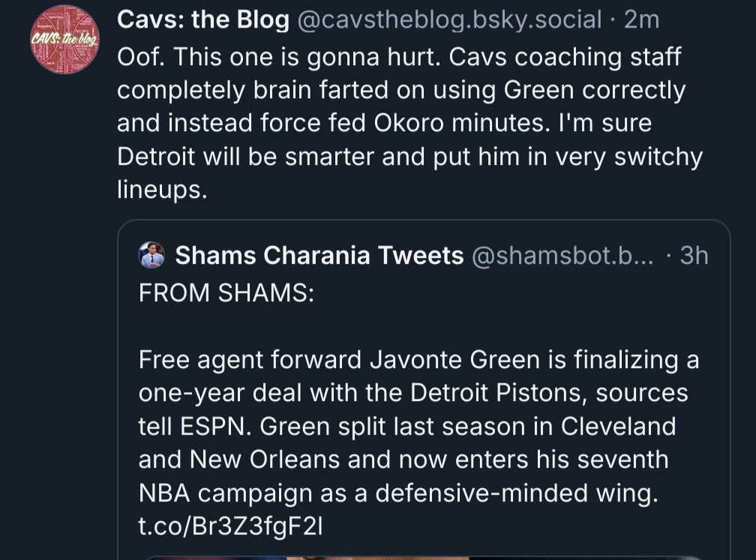Click the image preview below the t.co link

(420, 556)
